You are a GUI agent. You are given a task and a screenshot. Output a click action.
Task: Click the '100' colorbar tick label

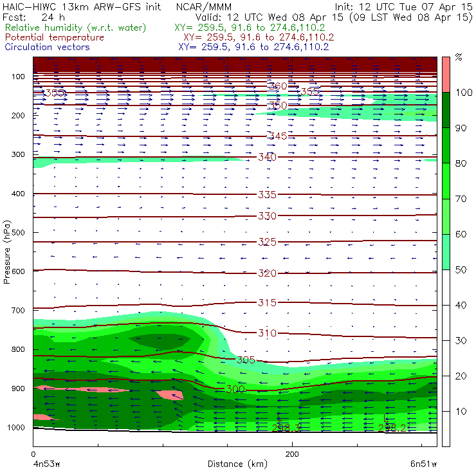(464, 93)
